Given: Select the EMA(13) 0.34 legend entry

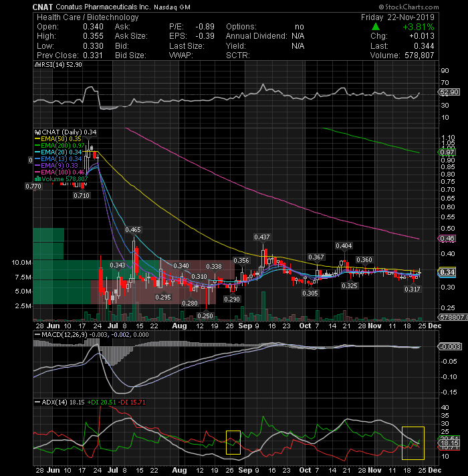Looking at the screenshot, I should (x=61, y=159).
